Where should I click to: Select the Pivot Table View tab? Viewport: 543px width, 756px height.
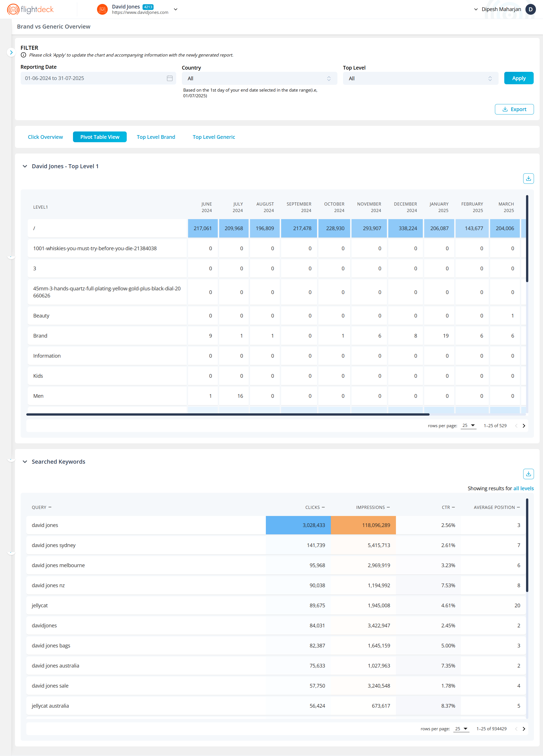(100, 137)
